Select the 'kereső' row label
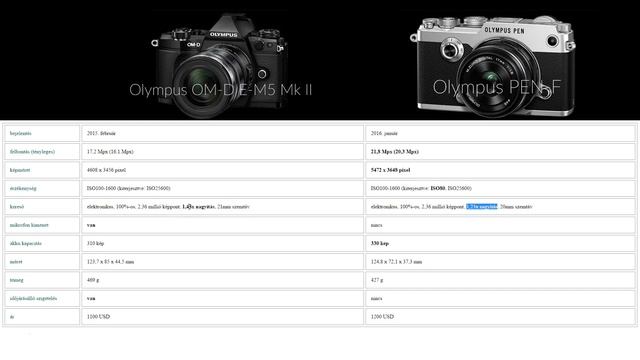 click(x=17, y=207)
